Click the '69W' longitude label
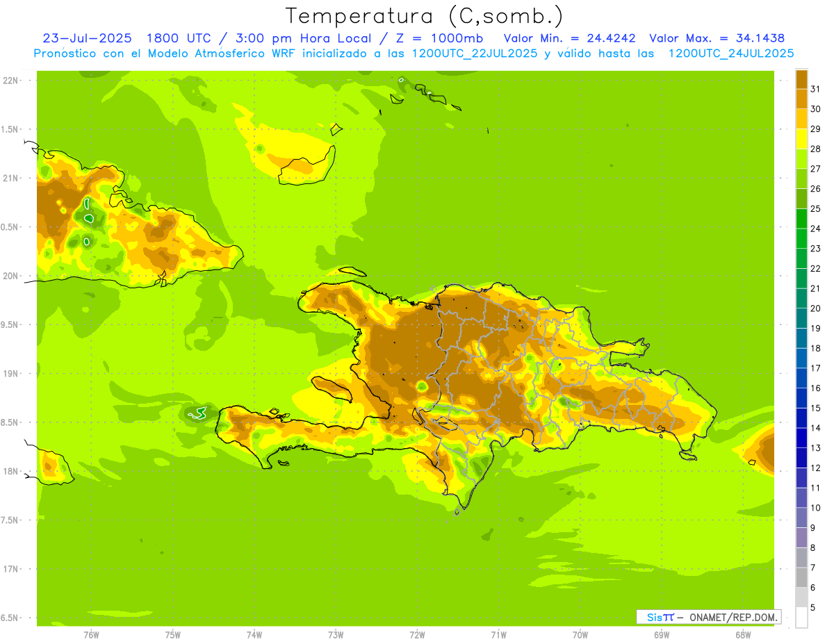This screenshot has width=834, height=644. pos(662,634)
